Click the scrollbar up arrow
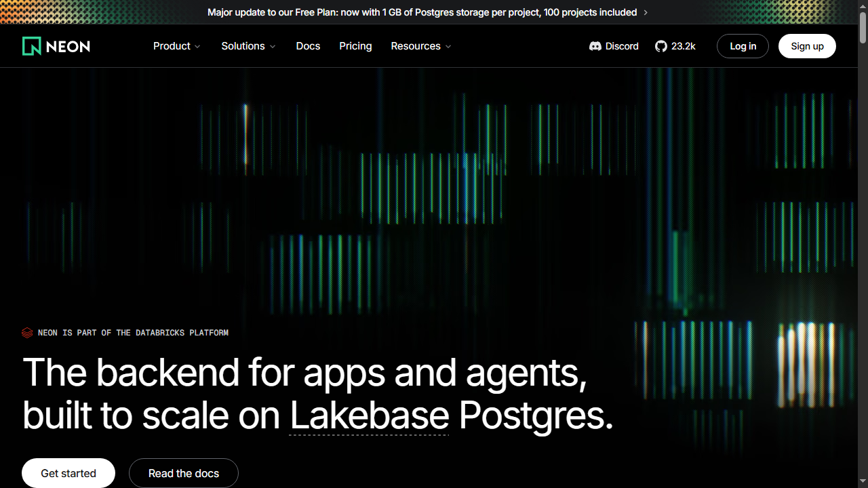Image resolution: width=868 pixels, height=488 pixels. tap(863, 5)
